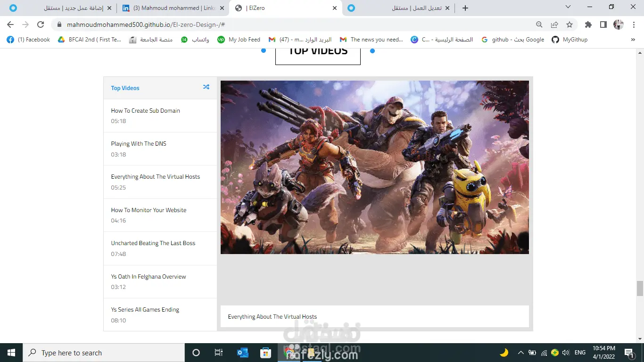Viewport: 644px width, 362px height.
Task: Open the Facebook bookmark
Action: [x=28, y=40]
